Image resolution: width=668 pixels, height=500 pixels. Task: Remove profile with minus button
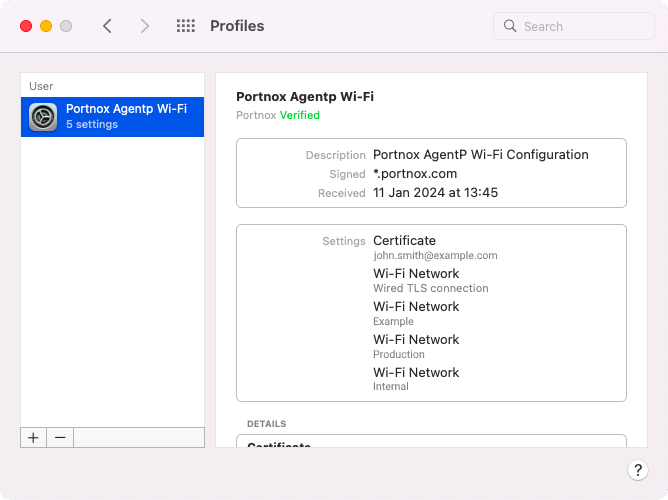[x=60, y=437]
